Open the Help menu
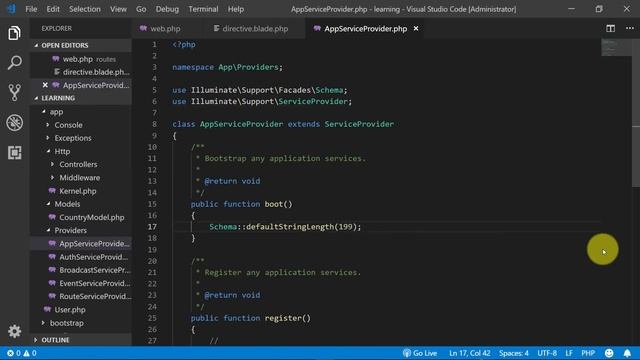Image resolution: width=640 pixels, height=360 pixels. point(236,9)
